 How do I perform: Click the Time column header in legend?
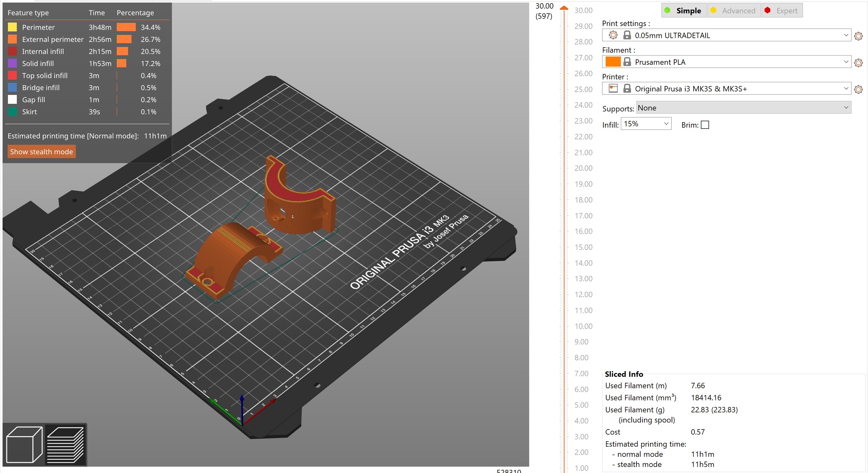click(97, 13)
